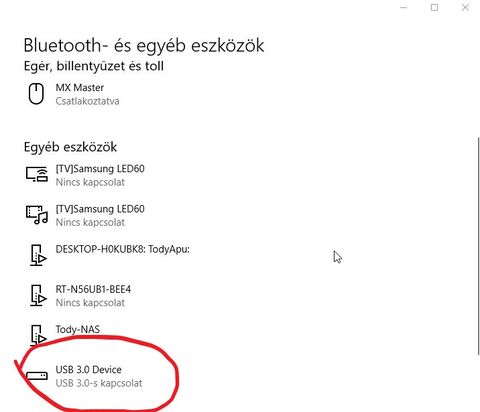Minimize the settings window
Image resolution: width=480 pixels, height=412 pixels.
(404, 7)
